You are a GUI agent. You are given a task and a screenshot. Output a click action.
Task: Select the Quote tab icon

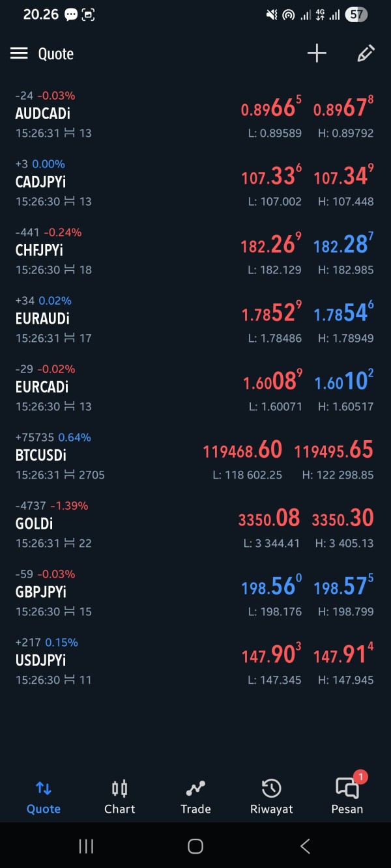[x=44, y=789]
